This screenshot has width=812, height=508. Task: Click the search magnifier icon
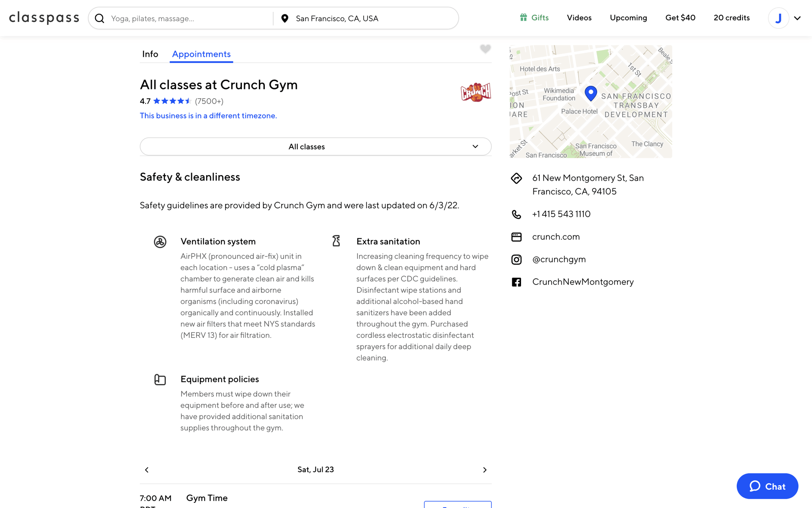(x=99, y=18)
